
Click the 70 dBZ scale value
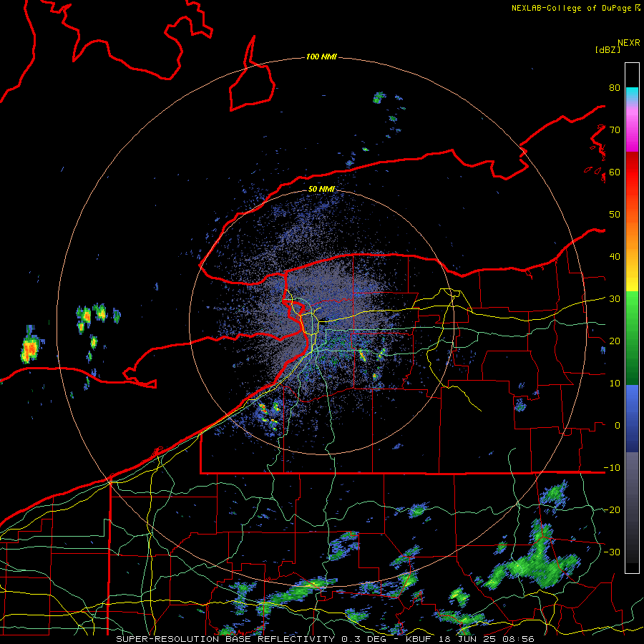(615, 130)
